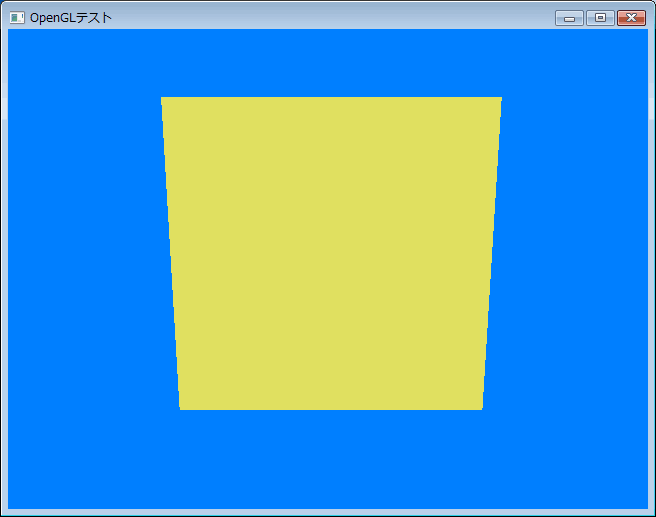Close the OpenGLテスト window

(631, 18)
